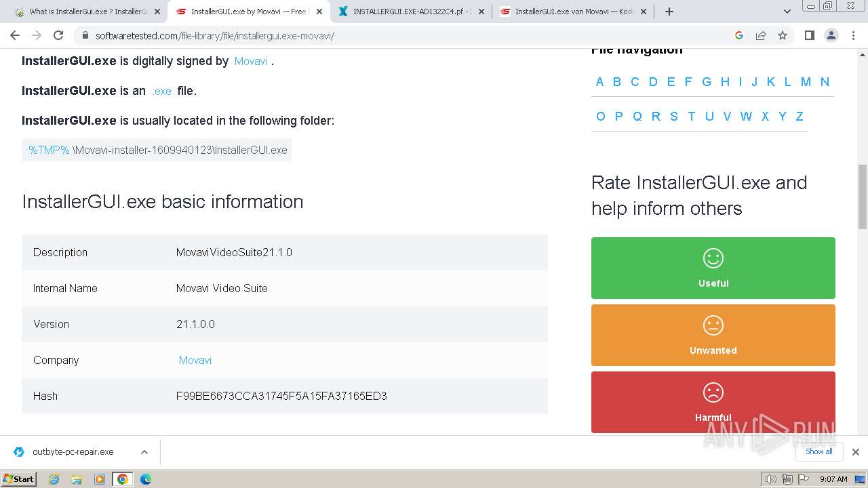
Task: Select the hash value F99BE6673CCA31745F5A15FA37165ED3
Action: [x=281, y=396]
